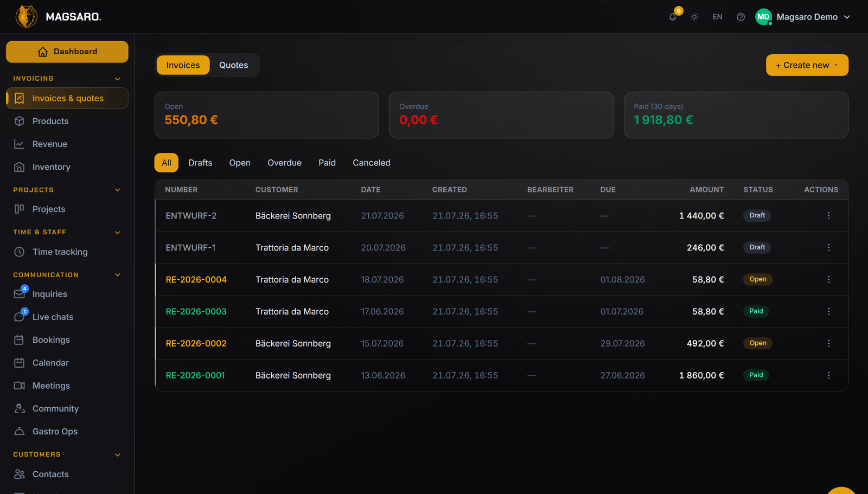Filter by Canceled invoices
Image resolution: width=868 pixels, height=494 pixels.
(x=372, y=163)
